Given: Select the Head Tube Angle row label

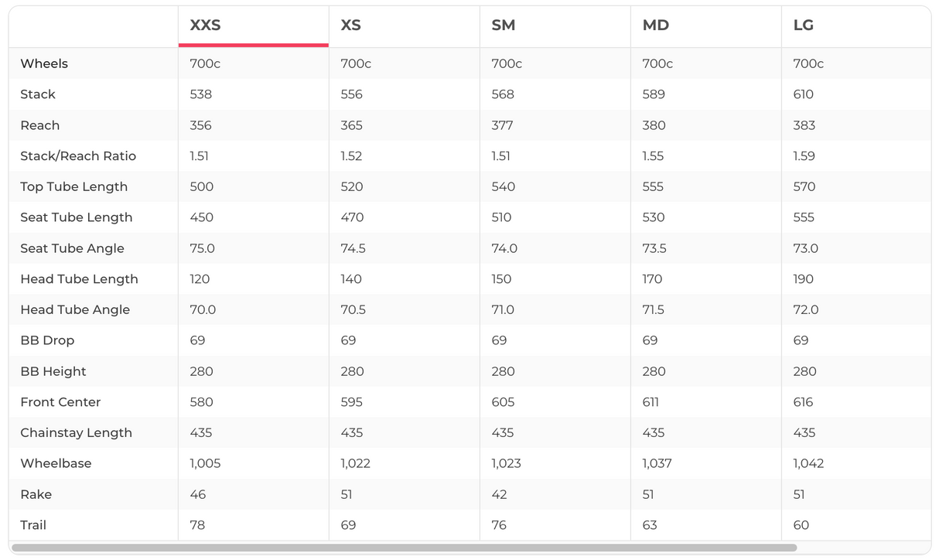Looking at the screenshot, I should [75, 309].
